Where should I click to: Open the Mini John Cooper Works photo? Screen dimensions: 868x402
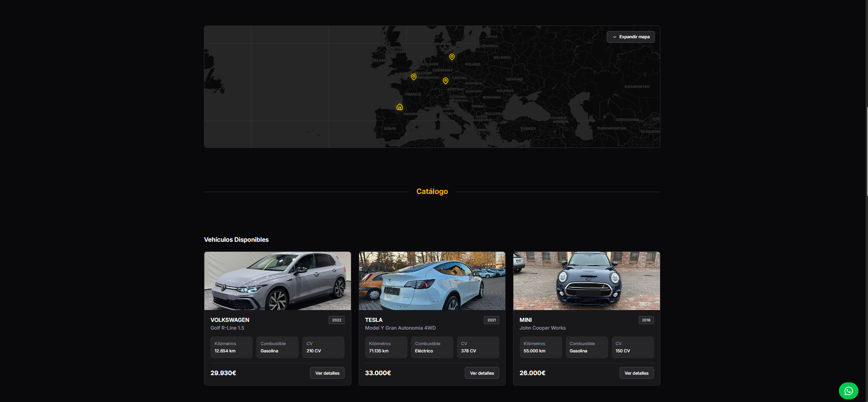click(587, 281)
